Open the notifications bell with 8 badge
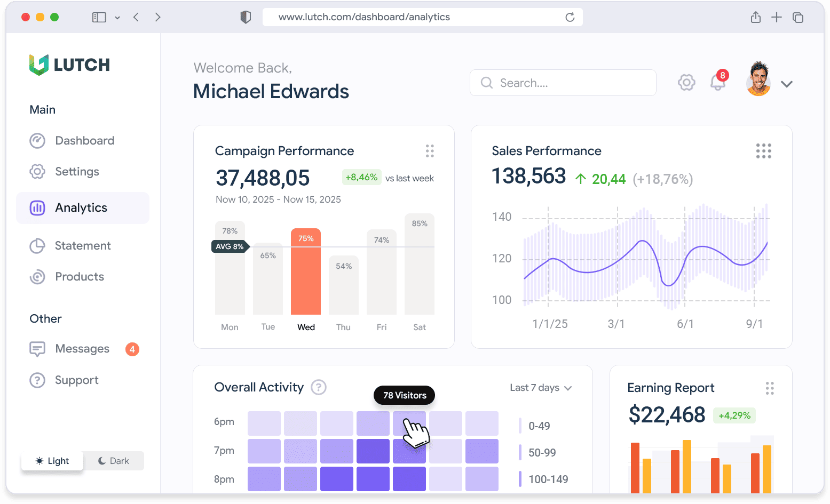Viewport: 830px width, 504px height. click(718, 83)
